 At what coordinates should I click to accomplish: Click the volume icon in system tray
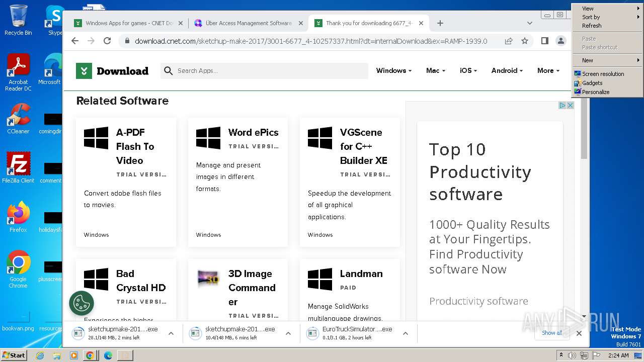[572, 355]
